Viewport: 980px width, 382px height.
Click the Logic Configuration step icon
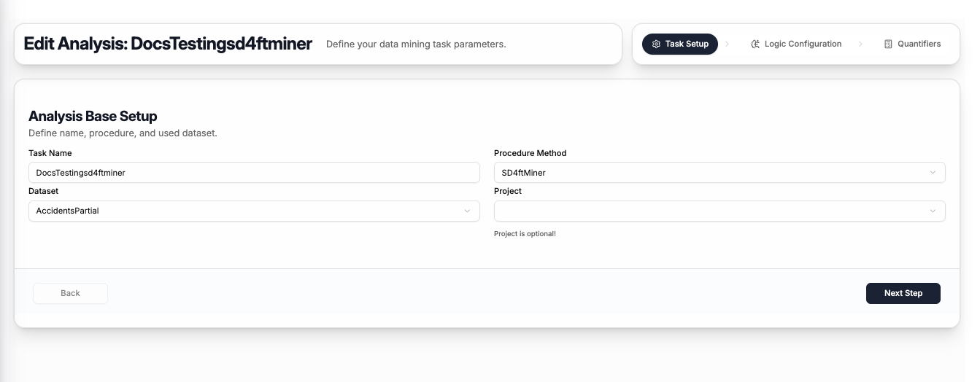coord(755,44)
